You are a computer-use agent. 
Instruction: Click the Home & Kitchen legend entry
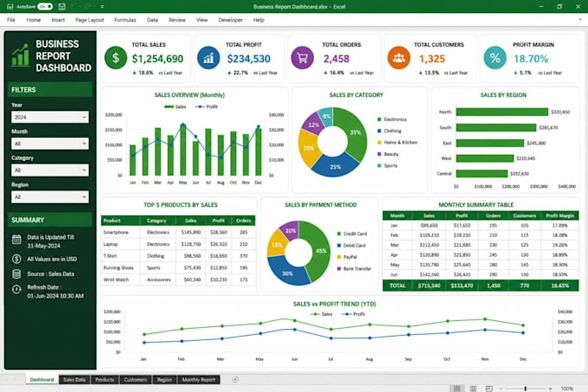click(397, 143)
